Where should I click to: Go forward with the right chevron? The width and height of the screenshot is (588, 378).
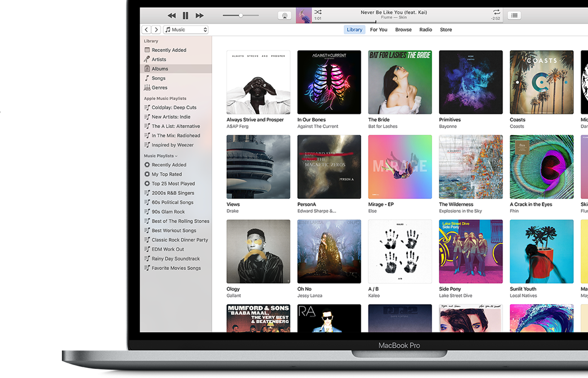pyautogui.click(x=156, y=30)
